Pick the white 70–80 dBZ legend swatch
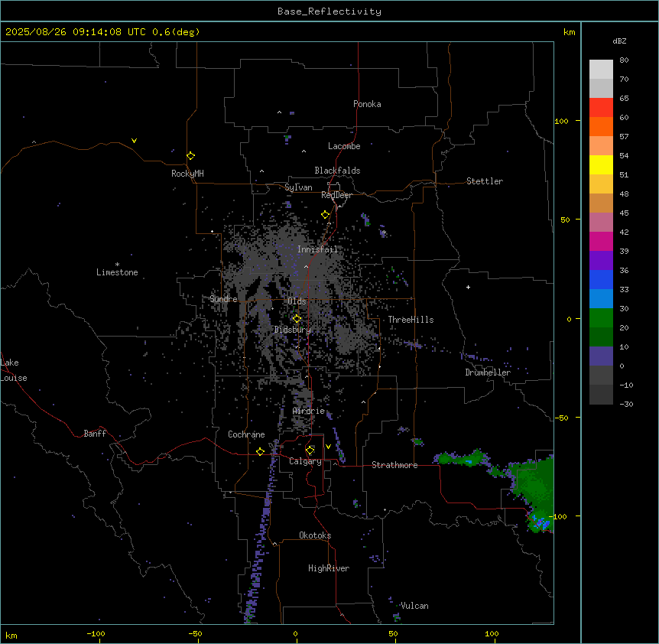Viewport: 659px width, 644px height. 601,70
